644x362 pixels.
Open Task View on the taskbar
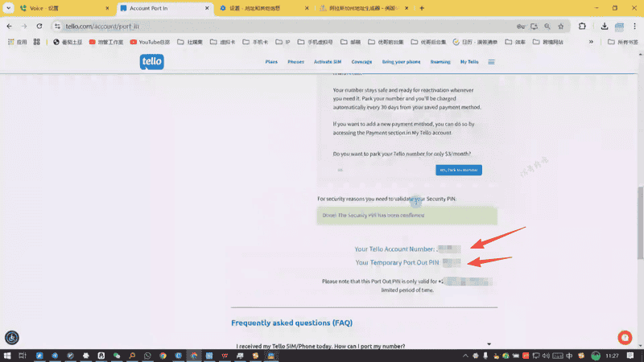coord(23,356)
